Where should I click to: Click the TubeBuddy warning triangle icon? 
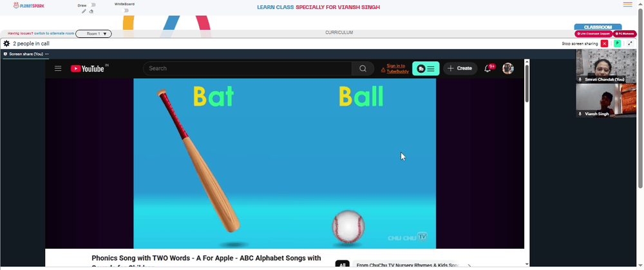tap(383, 70)
